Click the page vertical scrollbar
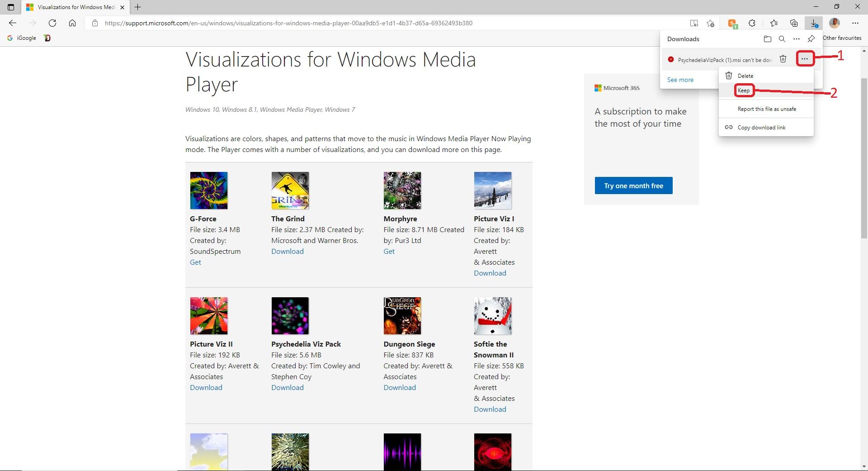 (x=864, y=158)
